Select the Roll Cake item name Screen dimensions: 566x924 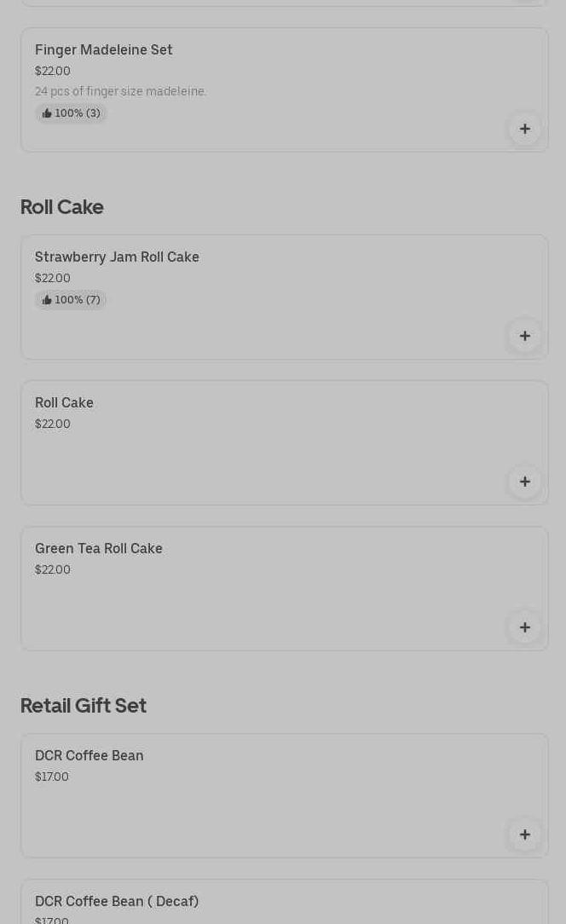(x=65, y=403)
